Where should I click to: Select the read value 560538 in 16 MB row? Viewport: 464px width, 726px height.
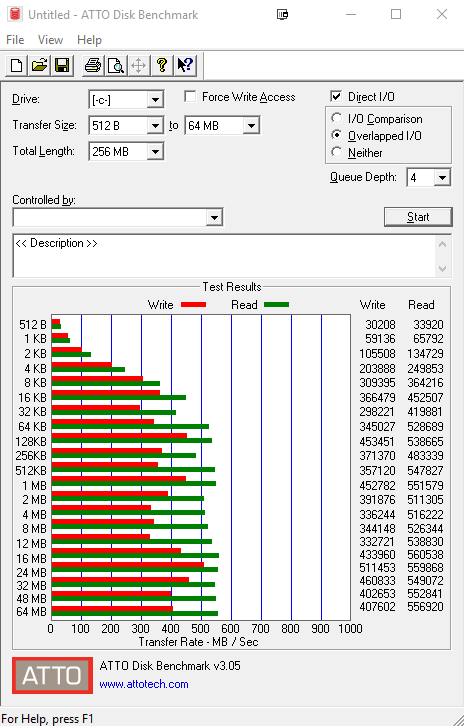point(426,555)
